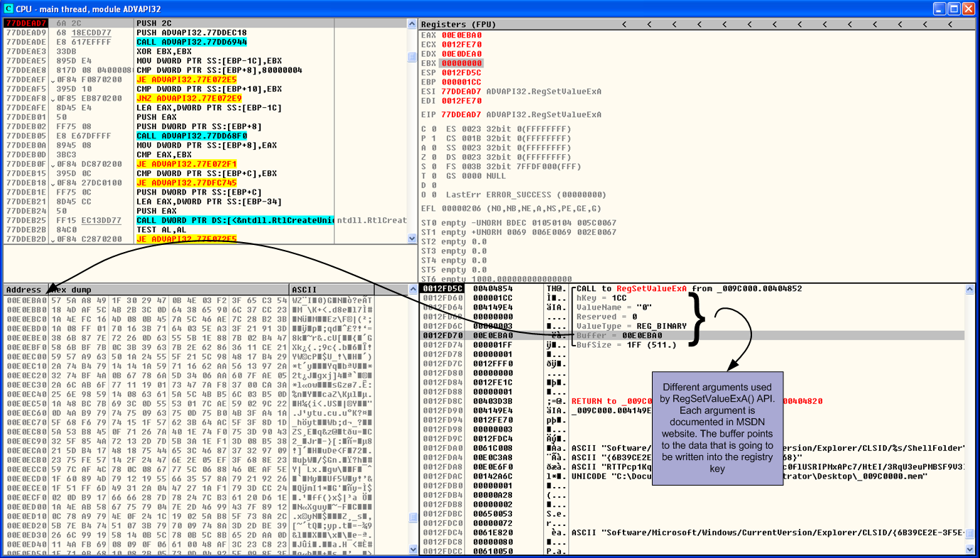Click the disassembly pane scrollbar thumb
This screenshot has width=980, height=558.
point(412,58)
